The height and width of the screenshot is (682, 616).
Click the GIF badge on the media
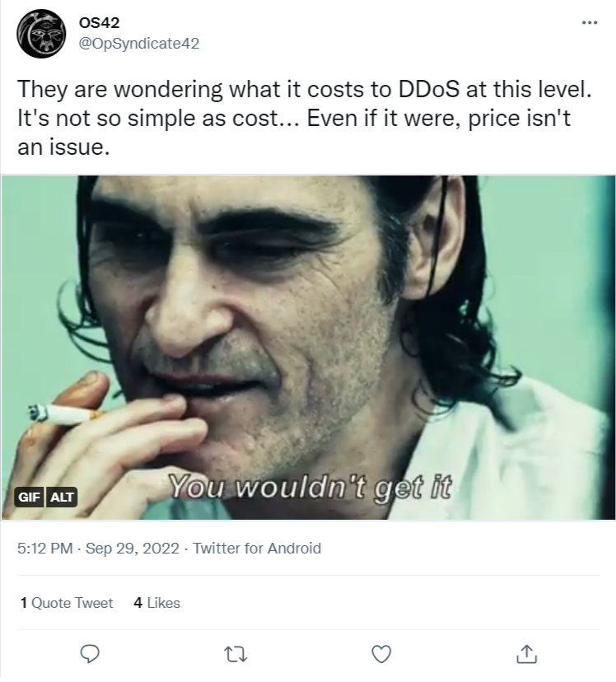(29, 497)
